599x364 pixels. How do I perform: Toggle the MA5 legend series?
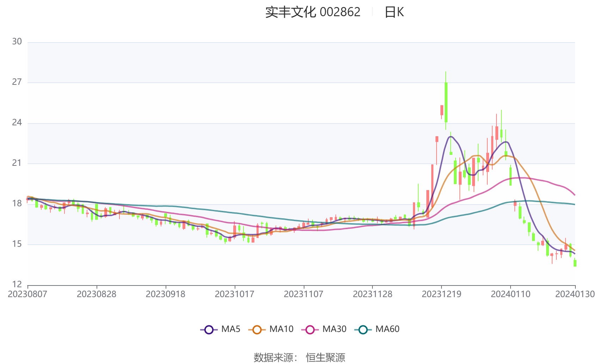(220, 329)
